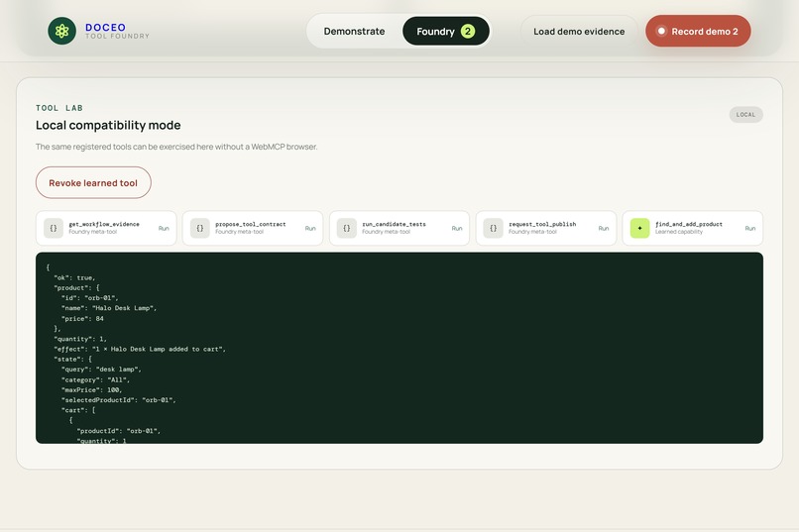Click the record dot icon in Record demo 2
Screen dimensions: 799x532
pyautogui.click(x=661, y=31)
